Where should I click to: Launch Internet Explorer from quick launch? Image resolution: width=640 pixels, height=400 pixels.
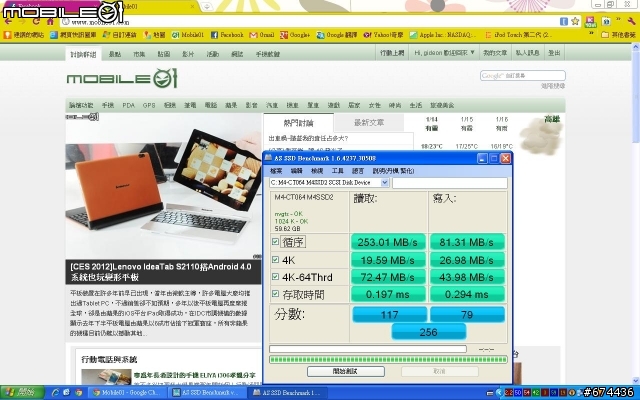pos(55,393)
